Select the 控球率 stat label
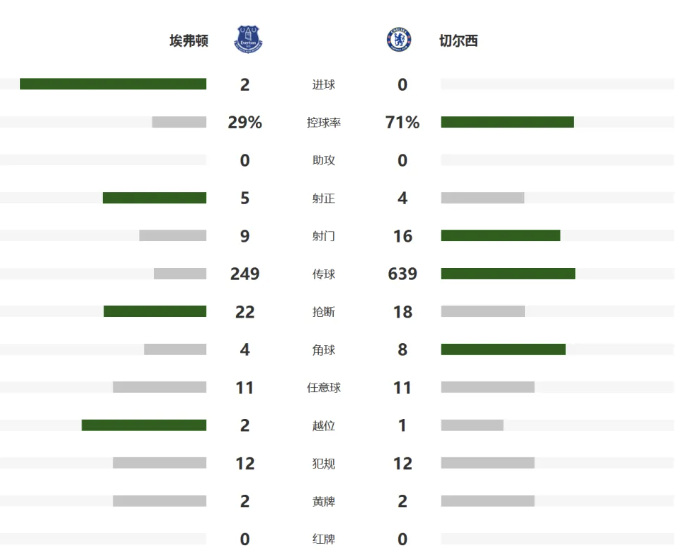Viewport: 675px width, 553px height. pyautogui.click(x=324, y=123)
